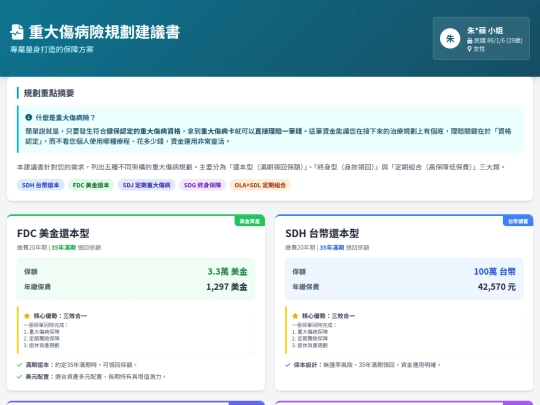
Task: Click the green 美金資產 badge on the FDC card
Action: [x=250, y=221]
